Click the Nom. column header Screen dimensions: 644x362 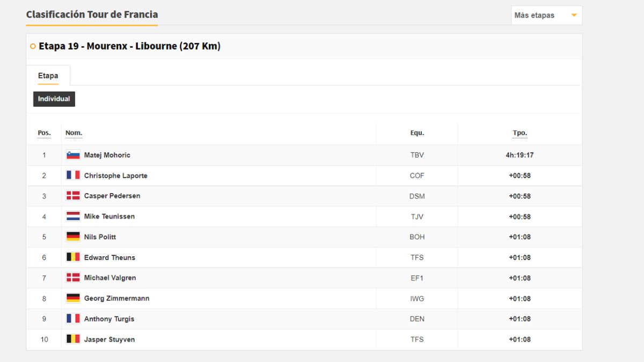point(74,133)
